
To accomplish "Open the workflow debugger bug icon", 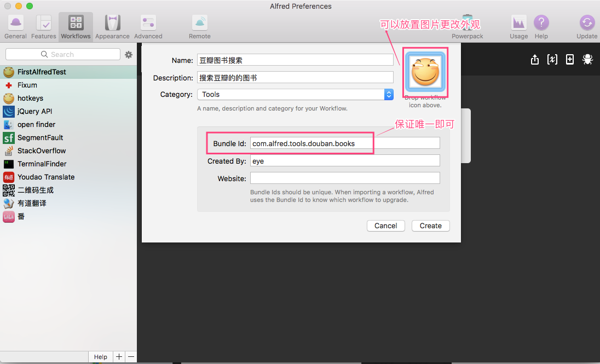I will coord(587,59).
